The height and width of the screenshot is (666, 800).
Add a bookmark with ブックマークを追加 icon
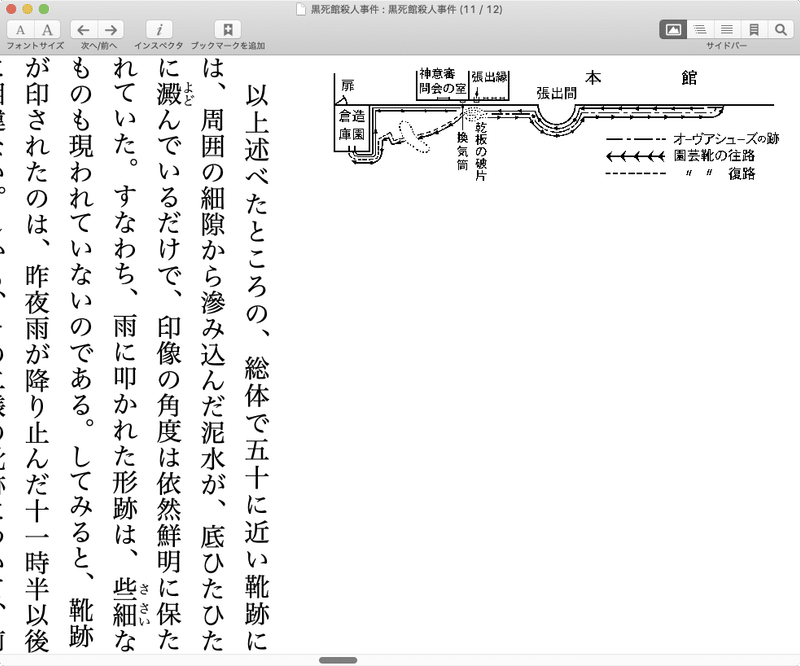pyautogui.click(x=228, y=30)
